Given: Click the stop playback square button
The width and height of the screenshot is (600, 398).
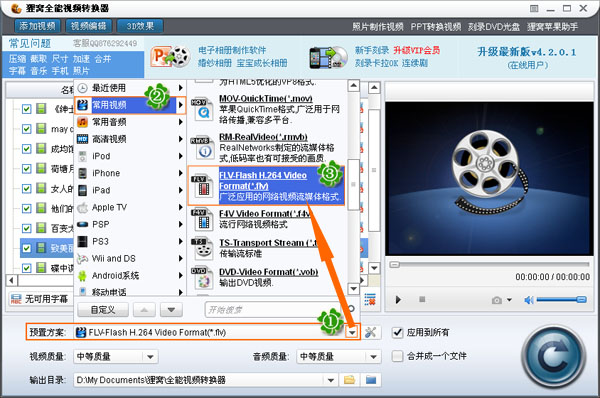Looking at the screenshot, I should coord(422,299).
